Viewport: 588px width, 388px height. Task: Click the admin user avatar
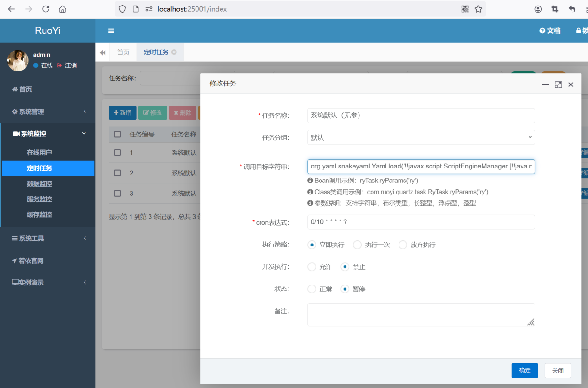(18, 60)
